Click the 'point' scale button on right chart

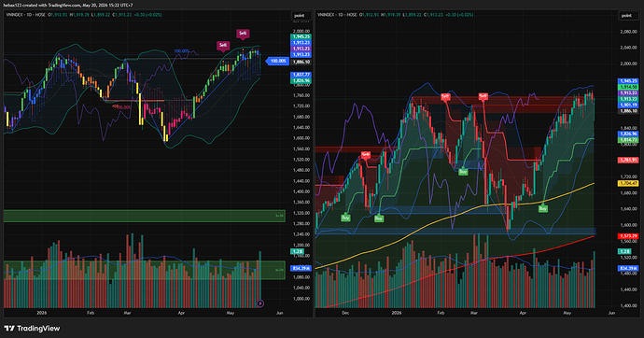[x=627, y=16]
